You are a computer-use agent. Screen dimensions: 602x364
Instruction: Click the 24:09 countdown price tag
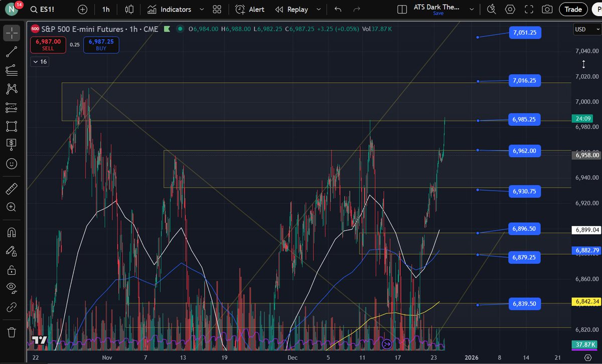pos(581,119)
